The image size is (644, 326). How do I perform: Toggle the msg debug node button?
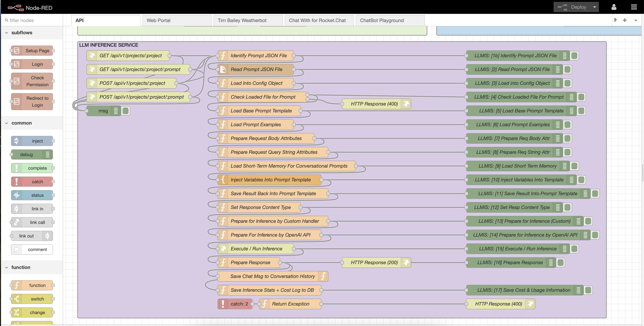pyautogui.click(x=126, y=111)
